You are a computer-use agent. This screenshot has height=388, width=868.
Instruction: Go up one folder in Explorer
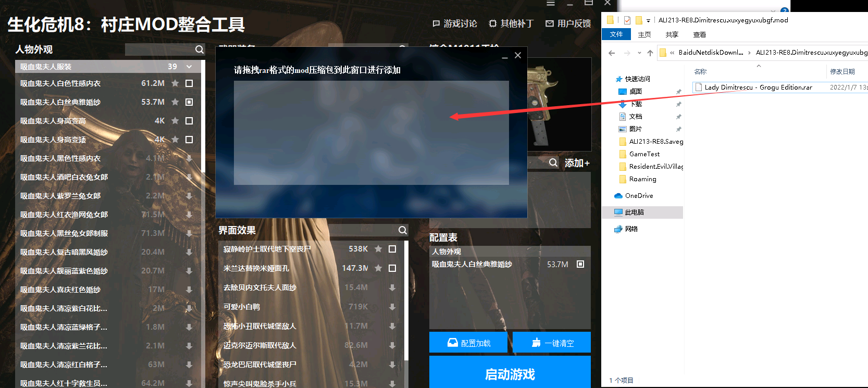tap(650, 53)
